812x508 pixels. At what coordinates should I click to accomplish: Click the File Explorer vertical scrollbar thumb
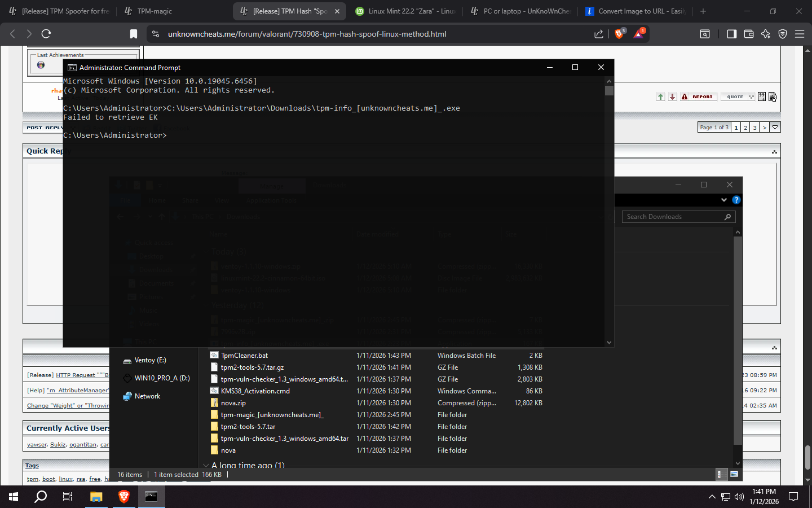[738, 339]
